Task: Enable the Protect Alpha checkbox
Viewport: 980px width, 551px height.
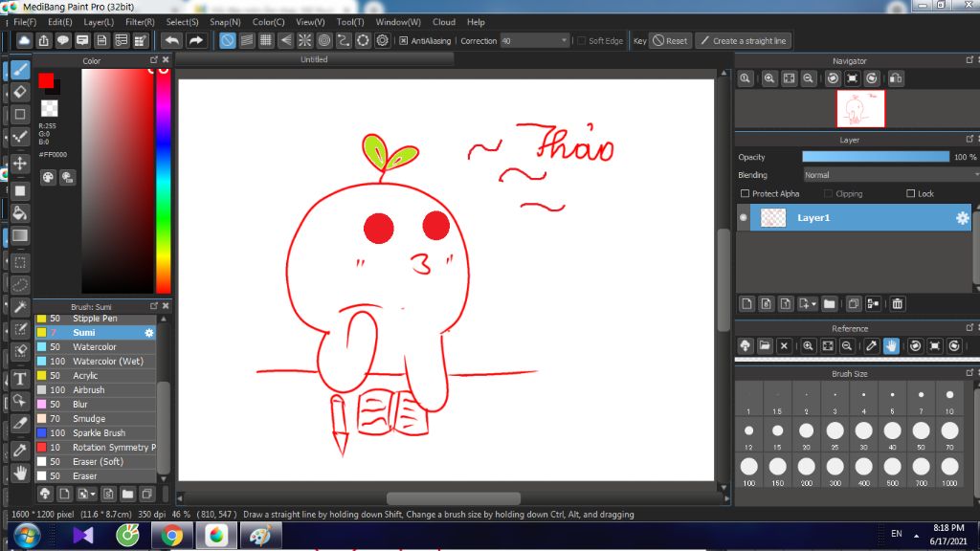Action: (745, 193)
